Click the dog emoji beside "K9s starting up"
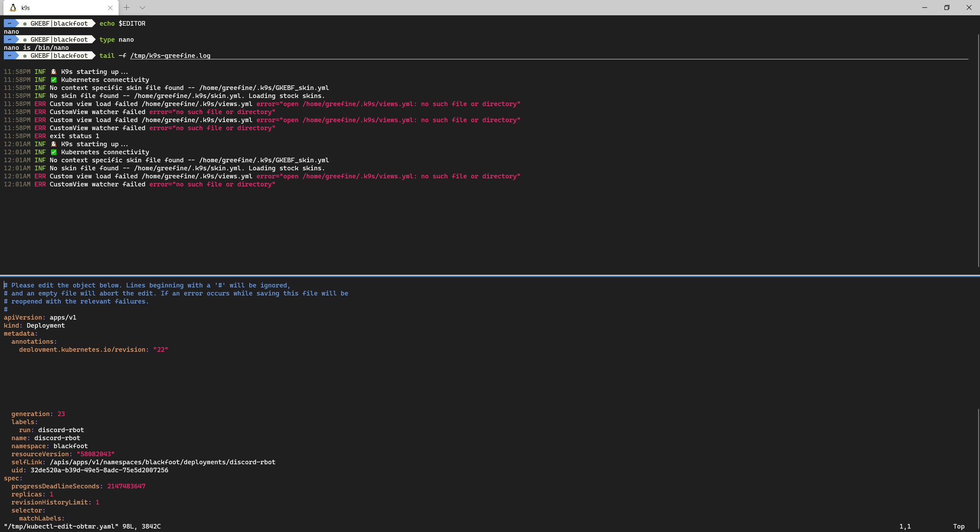This screenshot has width=980, height=532. (x=54, y=72)
